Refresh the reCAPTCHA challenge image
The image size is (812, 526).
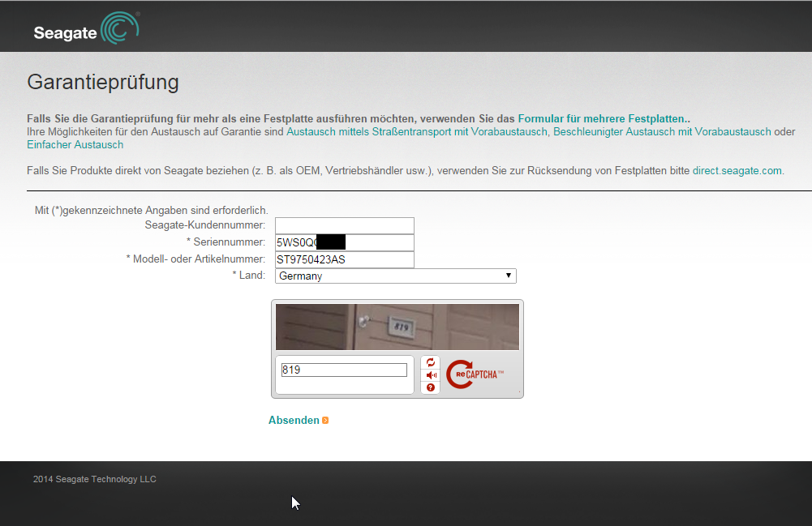[430, 363]
